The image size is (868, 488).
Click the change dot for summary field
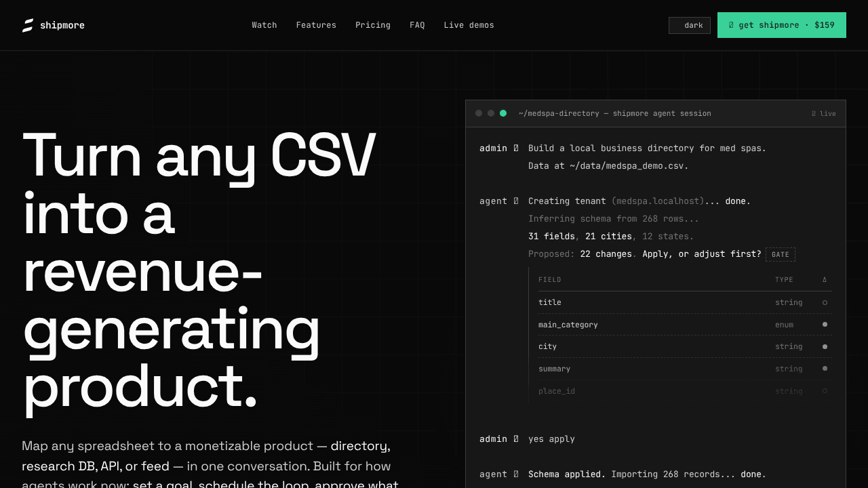(825, 369)
